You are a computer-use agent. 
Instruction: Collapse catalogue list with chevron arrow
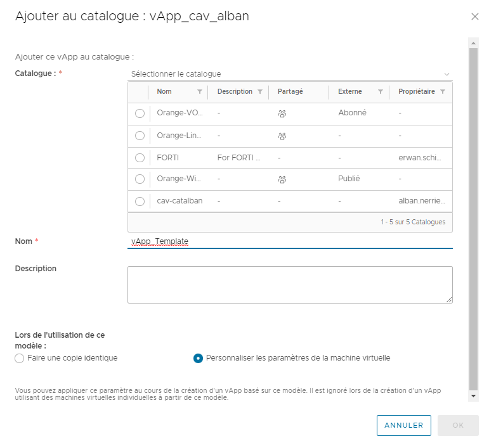click(x=447, y=74)
